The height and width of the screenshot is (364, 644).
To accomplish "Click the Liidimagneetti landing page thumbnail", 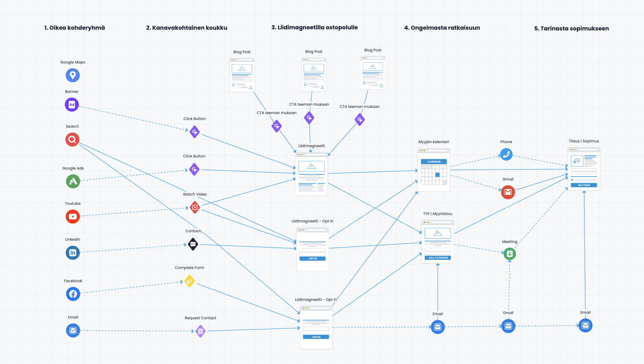I will click(312, 174).
